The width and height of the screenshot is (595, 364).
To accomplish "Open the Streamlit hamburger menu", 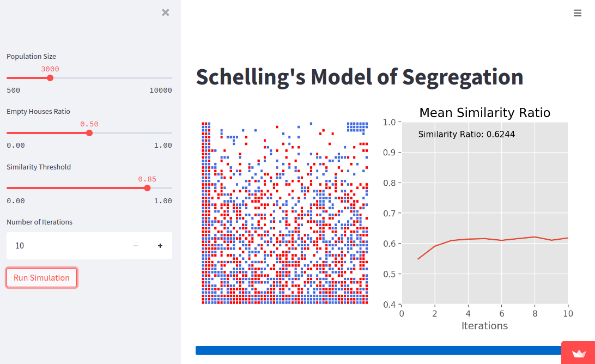I will [x=578, y=13].
